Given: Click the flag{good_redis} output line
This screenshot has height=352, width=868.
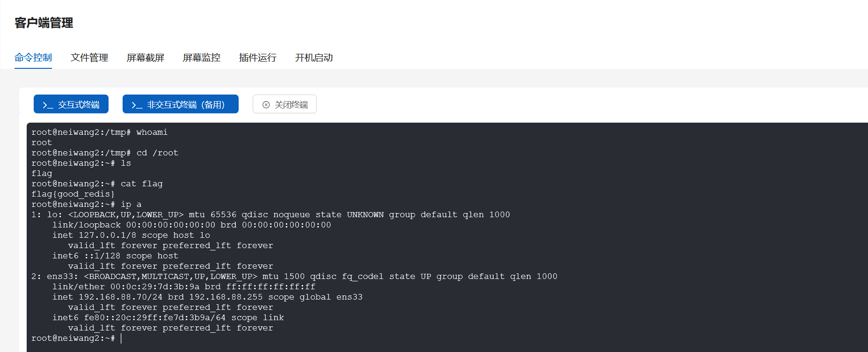Looking at the screenshot, I should 73,194.
